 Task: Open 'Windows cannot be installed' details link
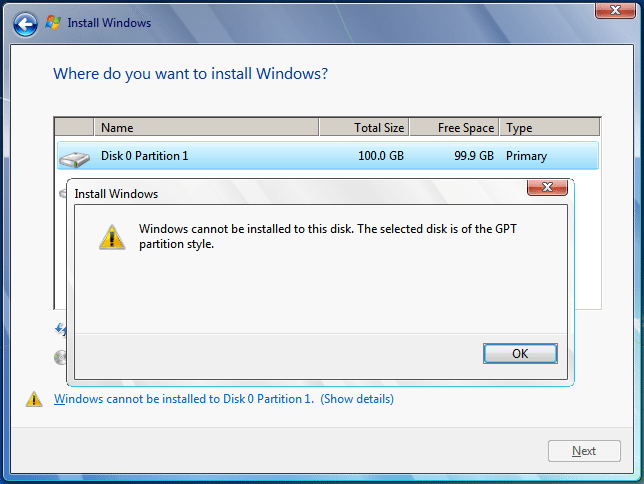coord(224,399)
